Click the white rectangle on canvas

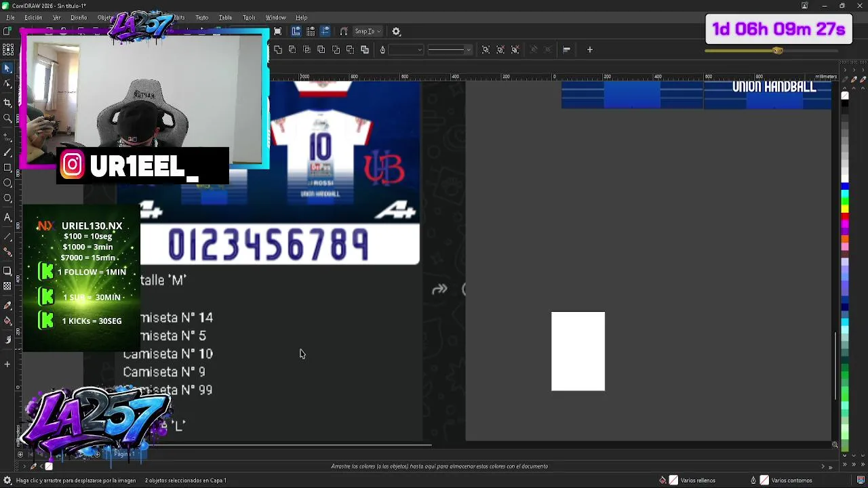(x=578, y=351)
